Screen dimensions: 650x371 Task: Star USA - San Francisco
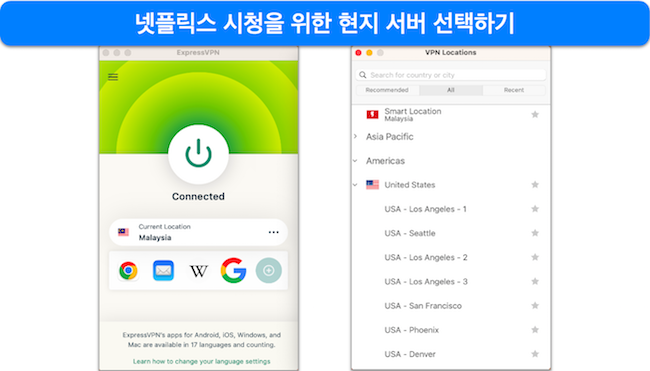535,306
